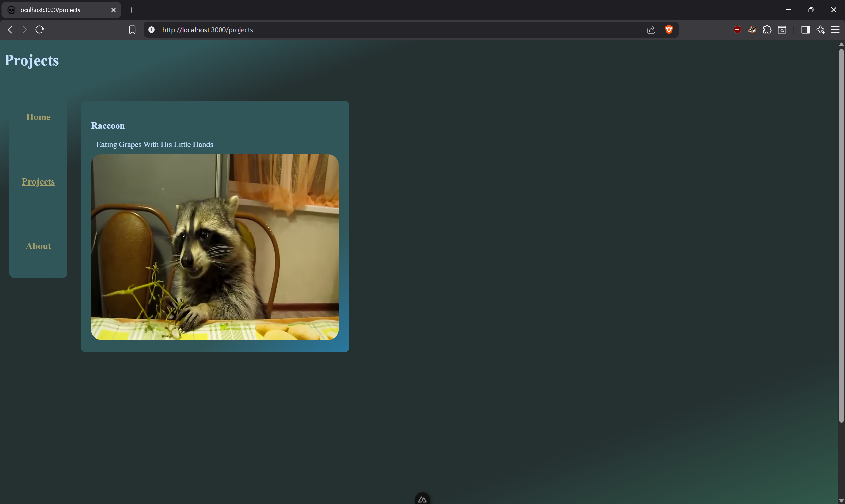845x504 pixels.
Task: Click the scrollbar down arrow
Action: point(841,501)
